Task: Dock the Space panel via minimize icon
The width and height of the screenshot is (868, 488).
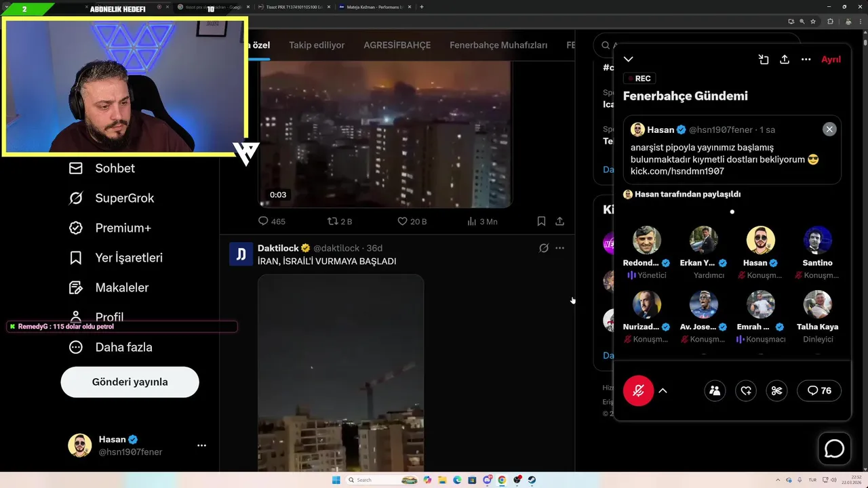Action: tap(764, 60)
